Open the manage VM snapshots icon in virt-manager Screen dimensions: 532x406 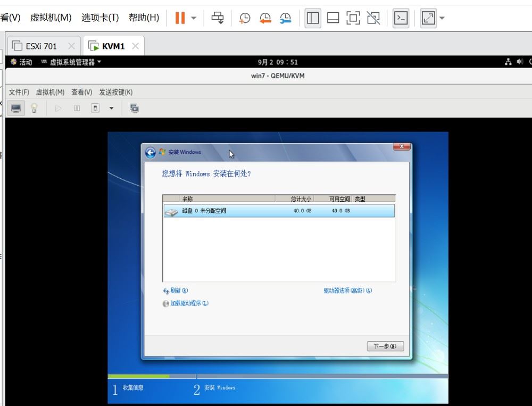[135, 109]
